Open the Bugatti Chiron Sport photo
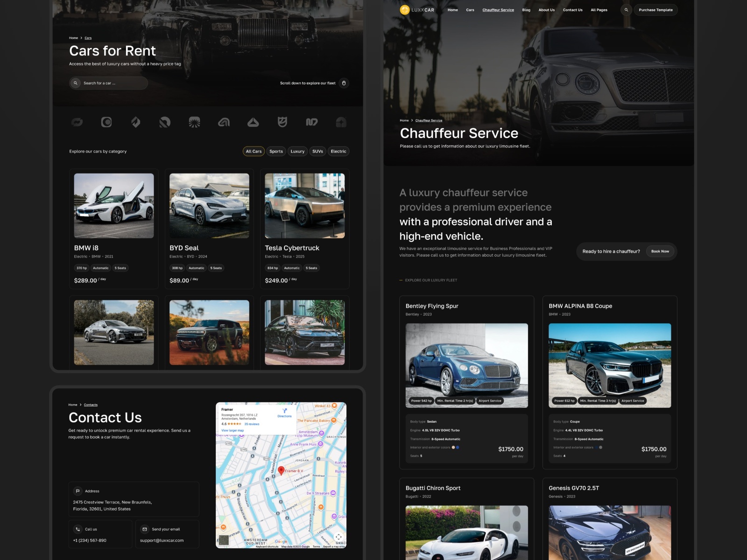The height and width of the screenshot is (560, 747). click(467, 532)
